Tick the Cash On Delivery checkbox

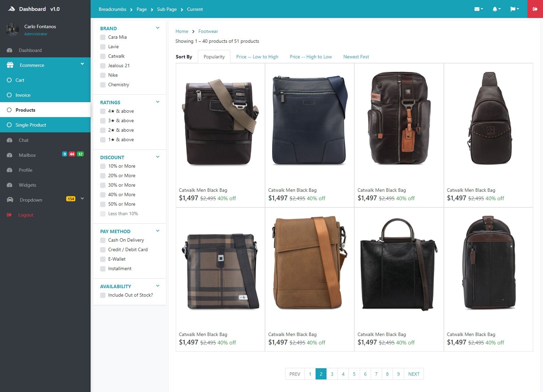point(103,240)
